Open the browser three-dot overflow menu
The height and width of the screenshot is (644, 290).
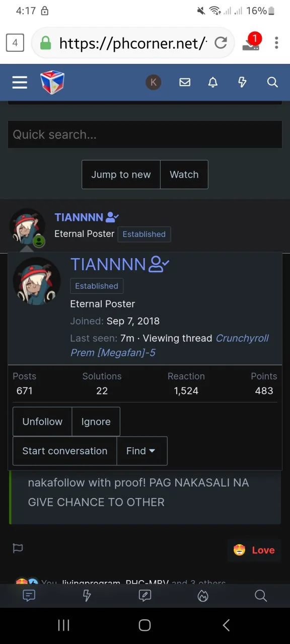[x=276, y=43]
